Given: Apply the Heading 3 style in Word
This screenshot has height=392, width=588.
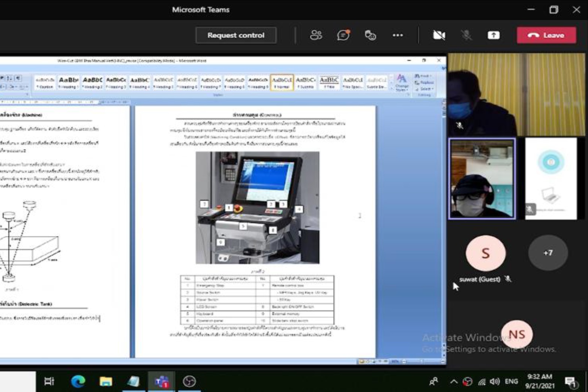Looking at the screenshot, I should [116, 82].
